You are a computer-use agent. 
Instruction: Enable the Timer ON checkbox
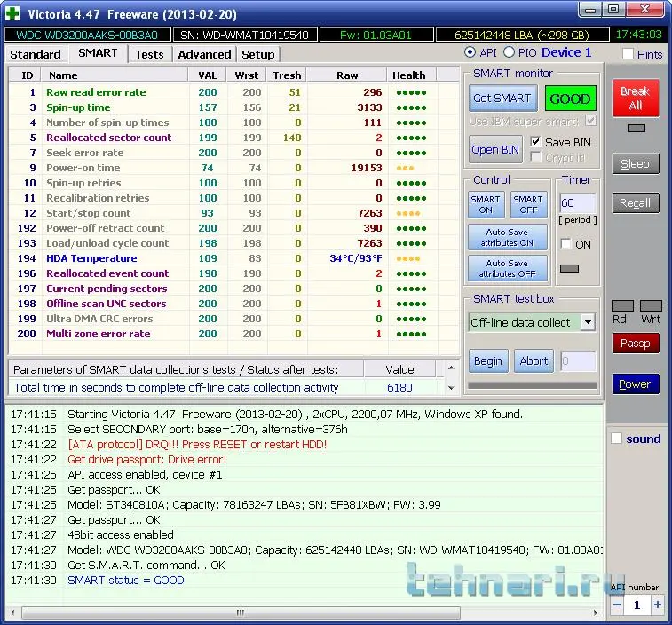(x=565, y=244)
